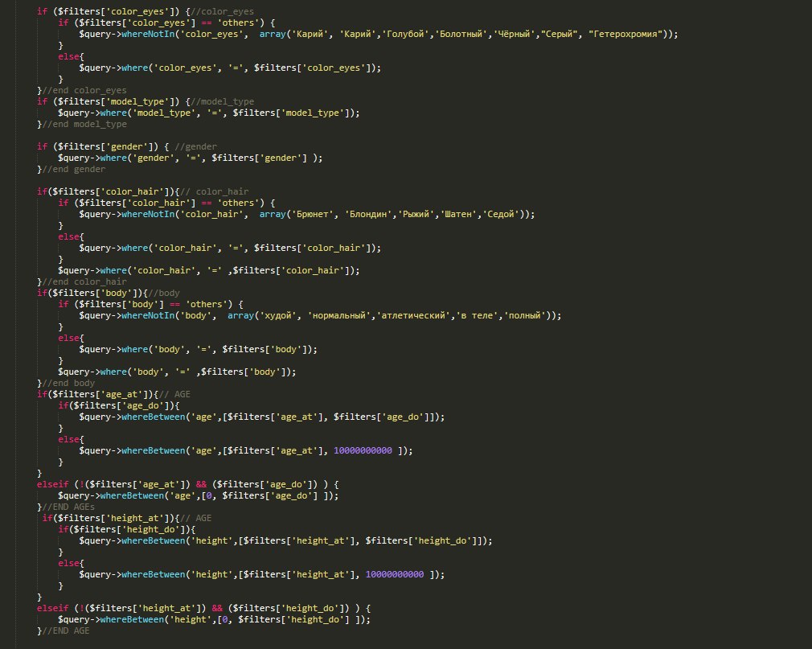This screenshot has width=812, height=649.
Task: Click the 'Шатен' string in the hair array
Action: [457, 215]
